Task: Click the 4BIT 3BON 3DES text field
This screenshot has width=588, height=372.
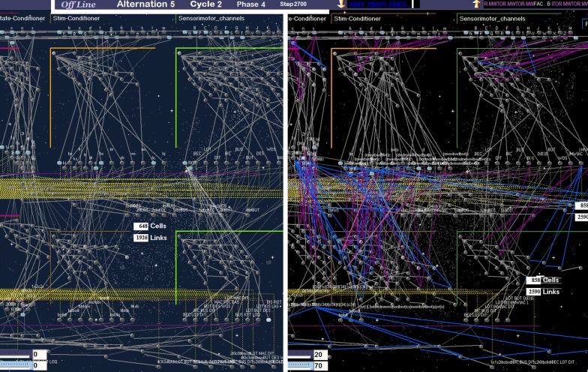Action: (x=380, y=4)
